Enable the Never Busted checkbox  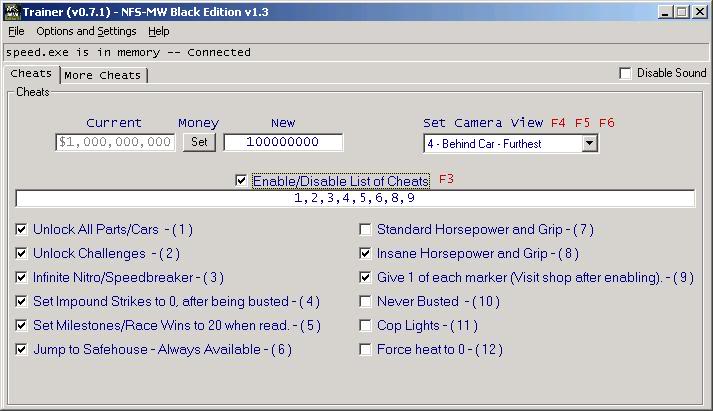[x=365, y=301]
